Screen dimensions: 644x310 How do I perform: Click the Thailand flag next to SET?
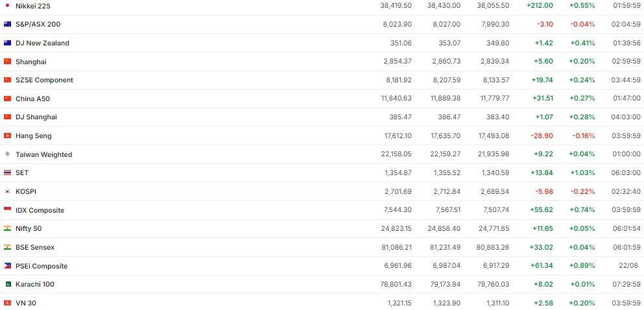7,173
